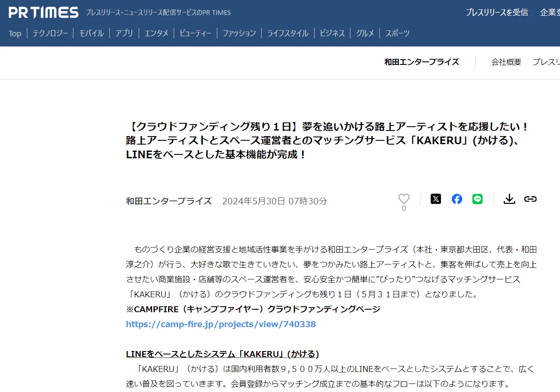Click 和田エンタープライズ author name beside date

[169, 201]
